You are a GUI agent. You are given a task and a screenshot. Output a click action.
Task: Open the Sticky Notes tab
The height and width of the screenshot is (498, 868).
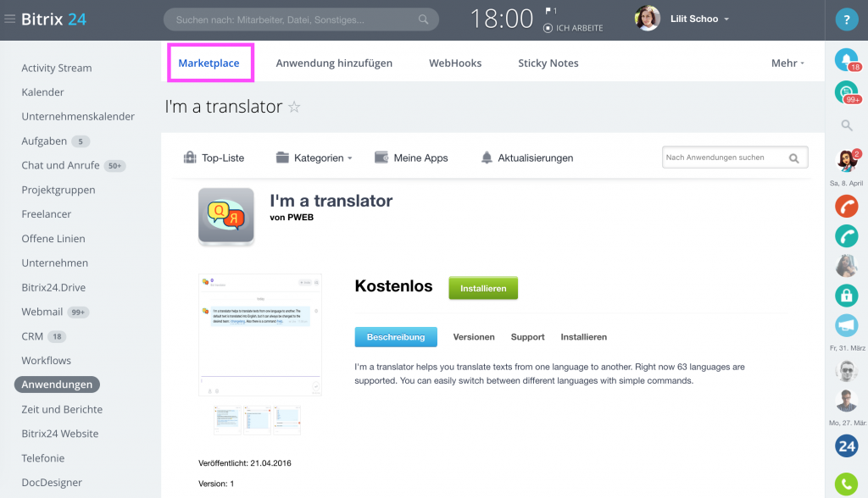pos(548,63)
